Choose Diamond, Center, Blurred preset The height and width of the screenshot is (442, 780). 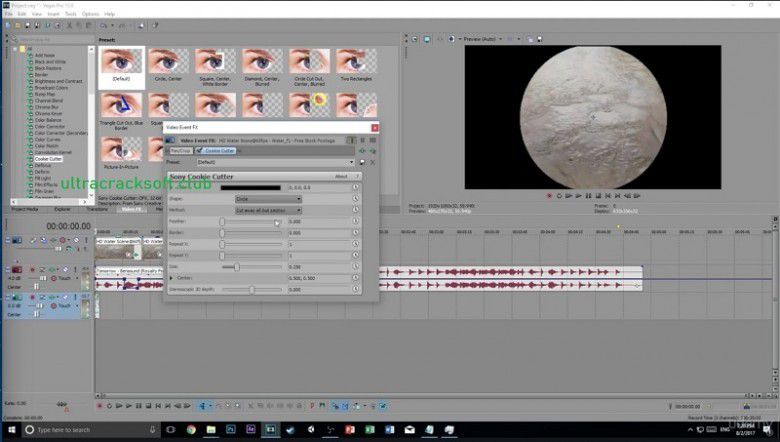click(262, 67)
